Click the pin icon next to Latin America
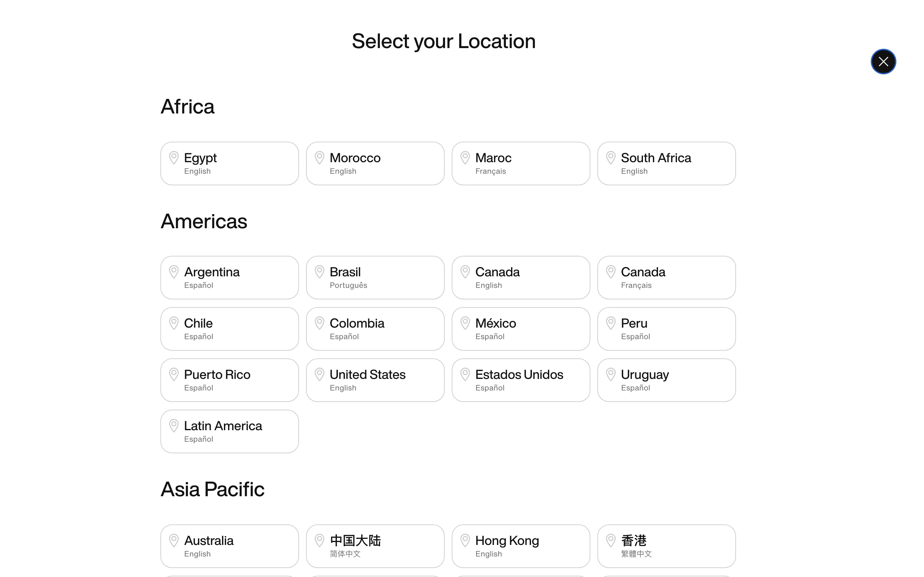The width and height of the screenshot is (924, 577). coord(174,425)
